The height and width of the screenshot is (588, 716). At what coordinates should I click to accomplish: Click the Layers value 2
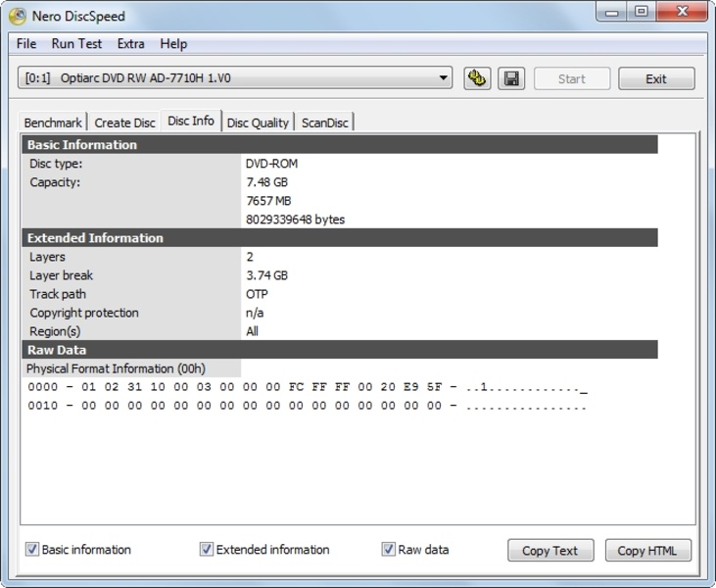pyautogui.click(x=250, y=257)
